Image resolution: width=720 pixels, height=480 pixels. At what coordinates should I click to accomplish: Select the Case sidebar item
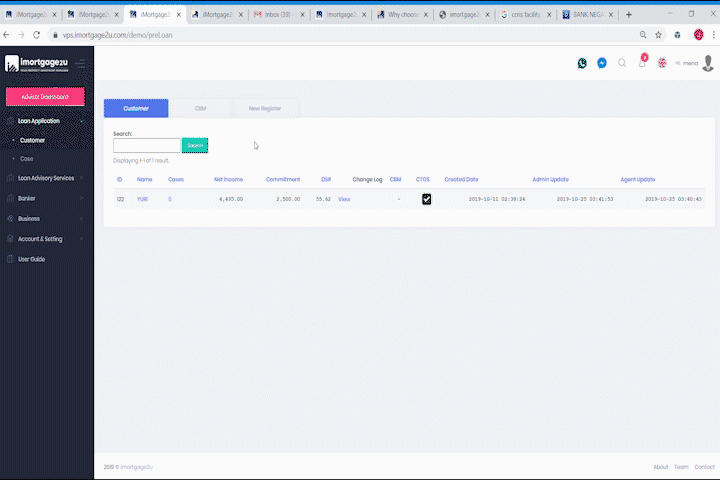[26, 158]
